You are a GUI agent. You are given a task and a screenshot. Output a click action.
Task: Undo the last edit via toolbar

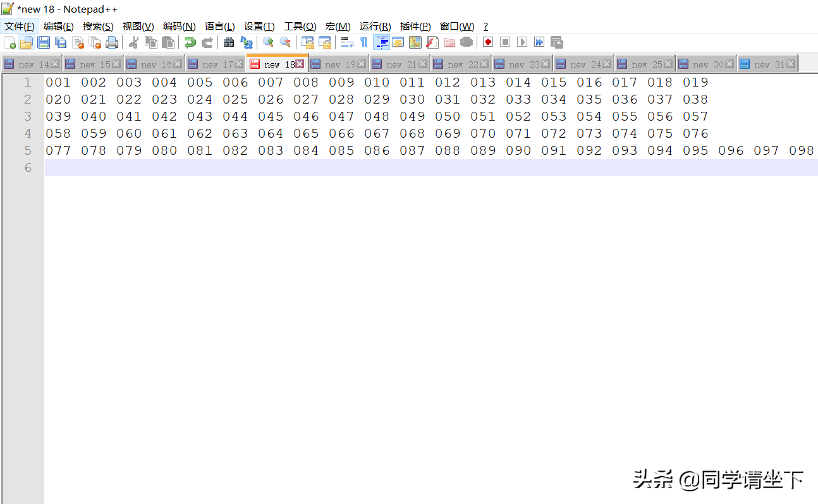point(190,42)
